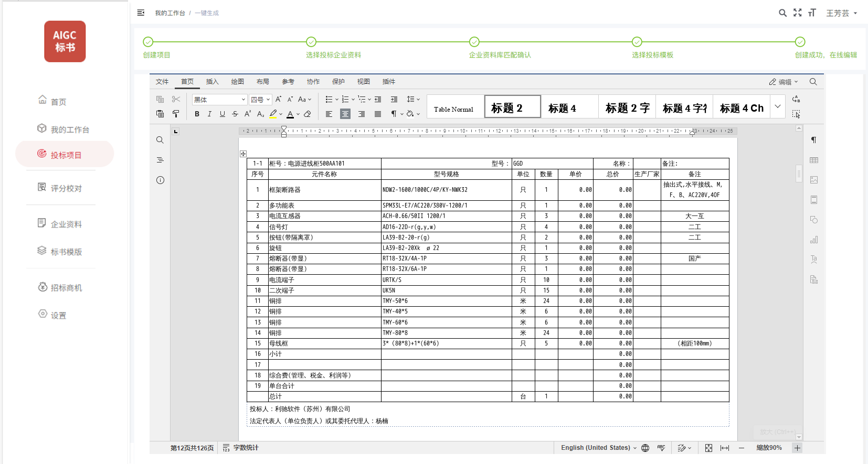The image size is (868, 464).
Task: Toggle underline formatting
Action: [x=223, y=114]
